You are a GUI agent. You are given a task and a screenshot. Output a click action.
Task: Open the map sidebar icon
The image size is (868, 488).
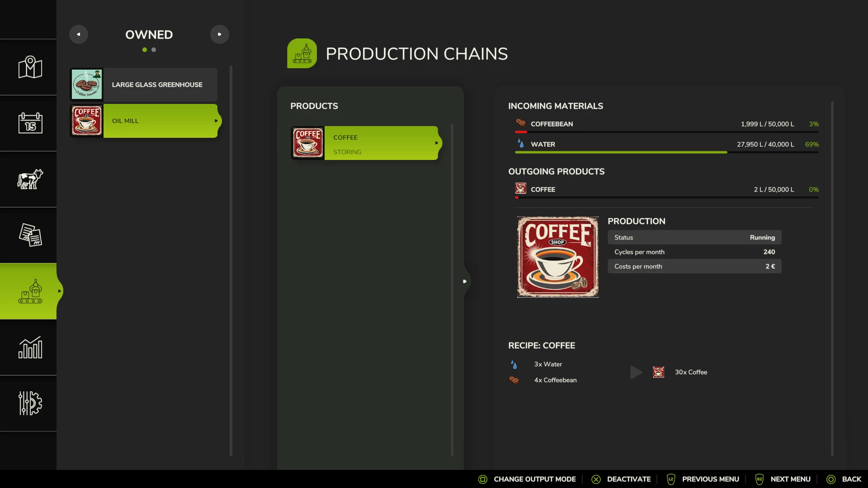pos(30,67)
